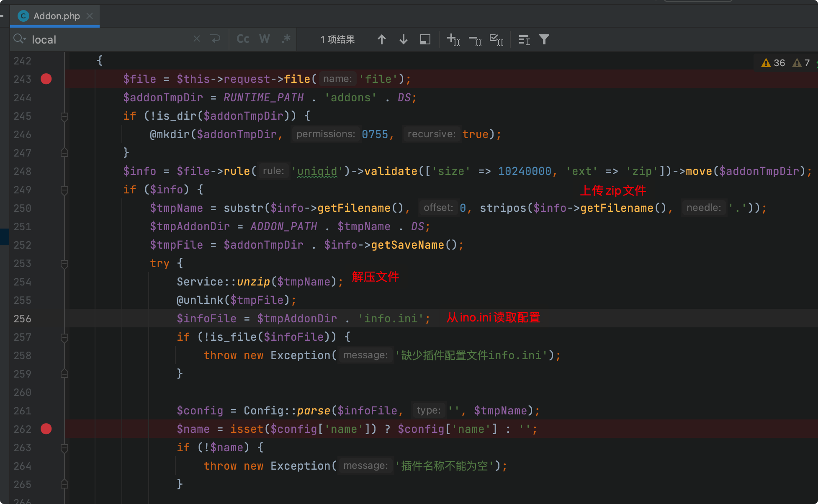Click 10240000 size value on line 248
This screenshot has width=818, height=504.
coord(525,171)
